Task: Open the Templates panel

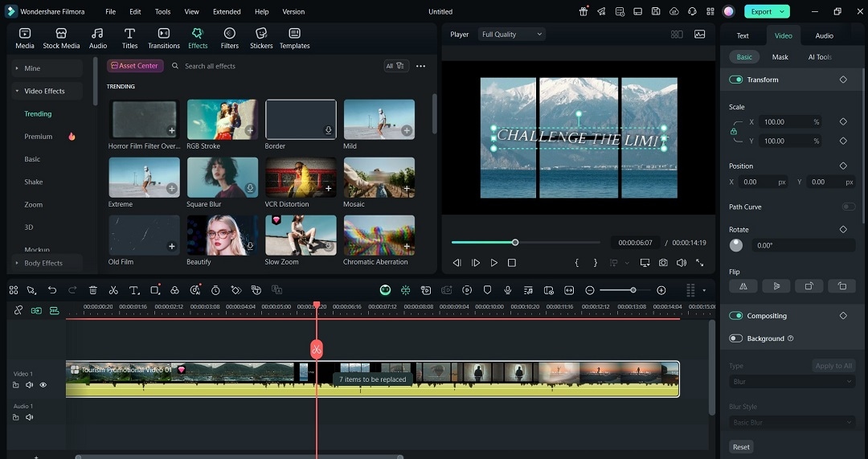Action: (x=294, y=39)
